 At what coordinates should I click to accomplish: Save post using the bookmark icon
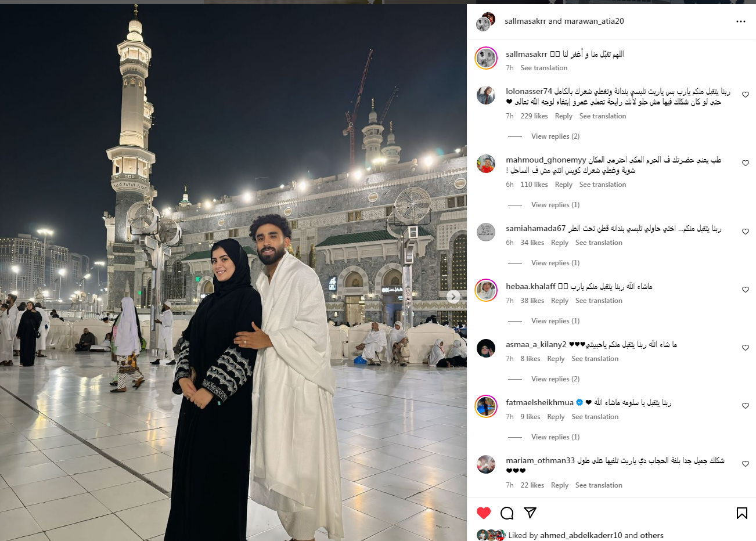coord(741,513)
